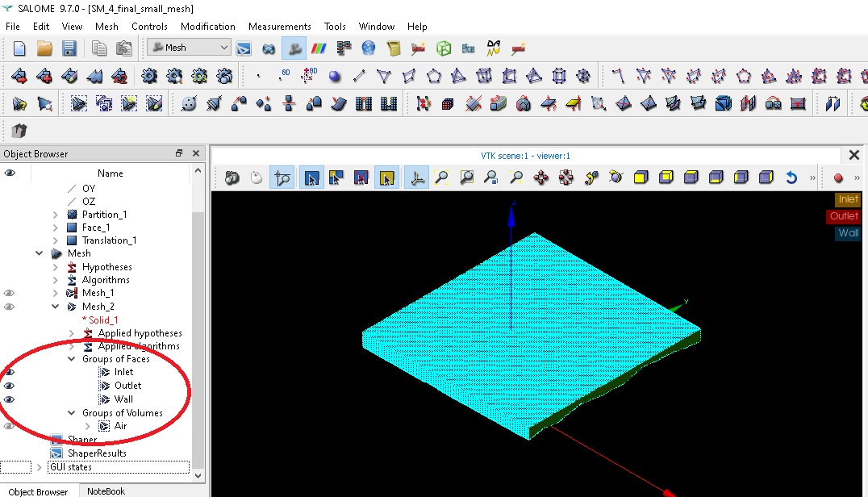
Task: Show more viewer toolbar buttons via chevron
Action: [812, 177]
